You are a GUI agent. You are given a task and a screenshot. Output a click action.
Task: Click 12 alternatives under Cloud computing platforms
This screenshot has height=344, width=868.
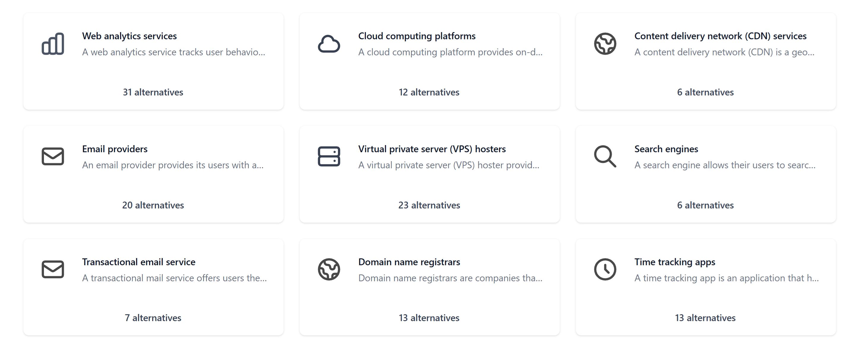[x=429, y=92]
